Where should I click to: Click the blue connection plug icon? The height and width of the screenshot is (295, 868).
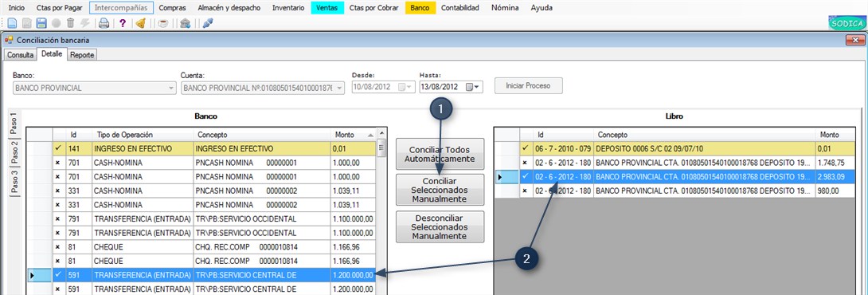coord(208,23)
